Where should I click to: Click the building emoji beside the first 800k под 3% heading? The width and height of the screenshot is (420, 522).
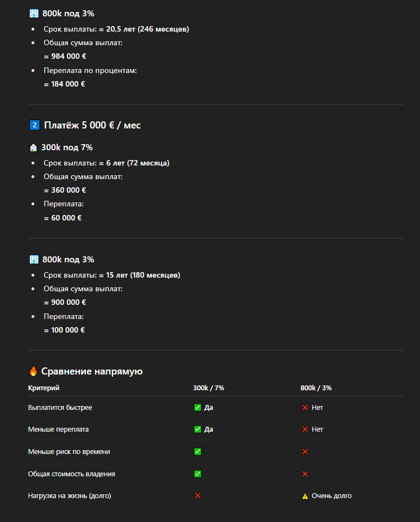[x=34, y=14]
